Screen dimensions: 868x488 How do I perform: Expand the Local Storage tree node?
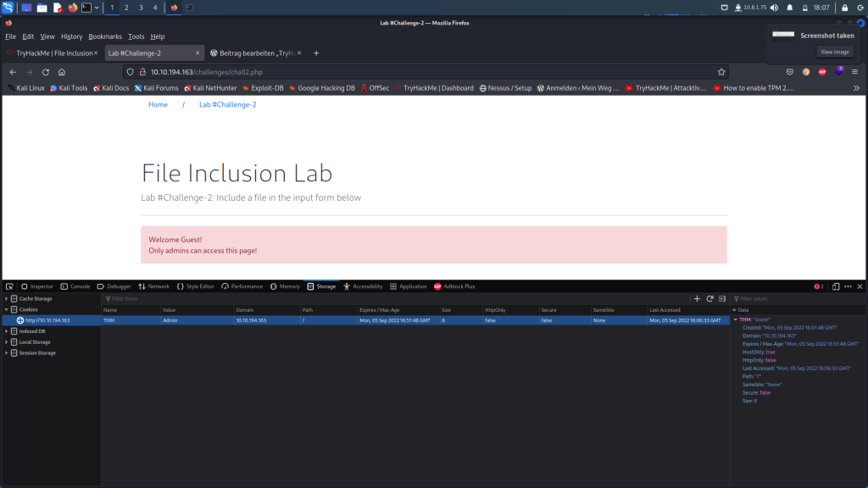pyautogui.click(x=7, y=342)
